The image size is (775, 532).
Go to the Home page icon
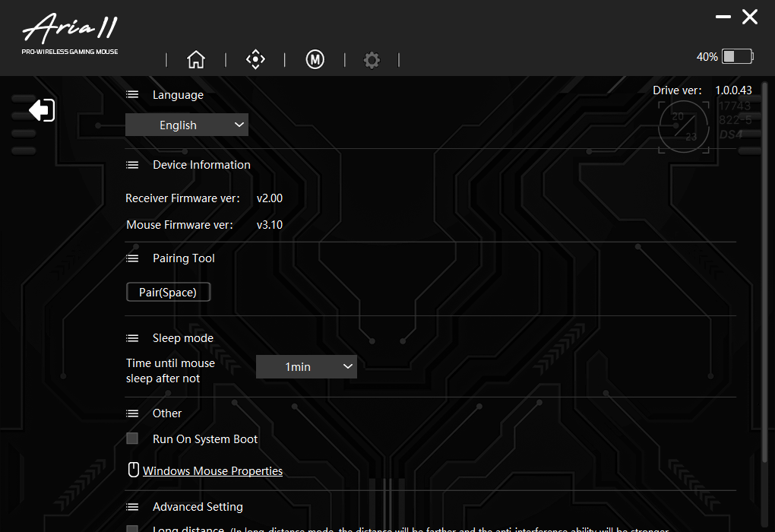tap(196, 60)
